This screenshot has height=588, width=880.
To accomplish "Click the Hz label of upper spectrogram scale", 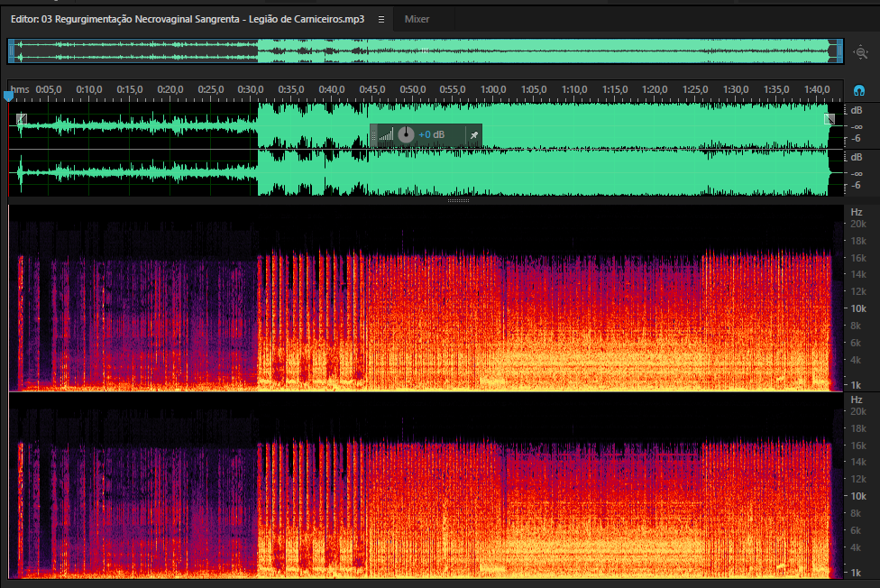I will (x=857, y=212).
